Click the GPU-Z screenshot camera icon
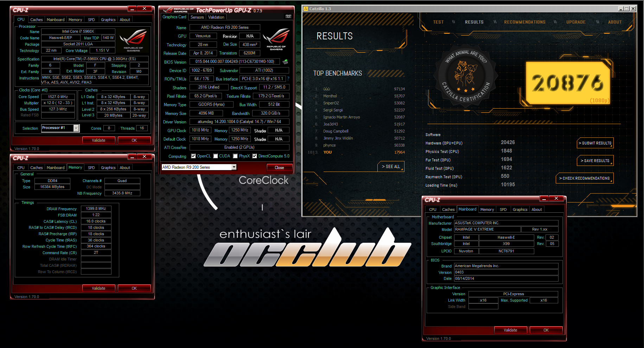 coord(288,17)
